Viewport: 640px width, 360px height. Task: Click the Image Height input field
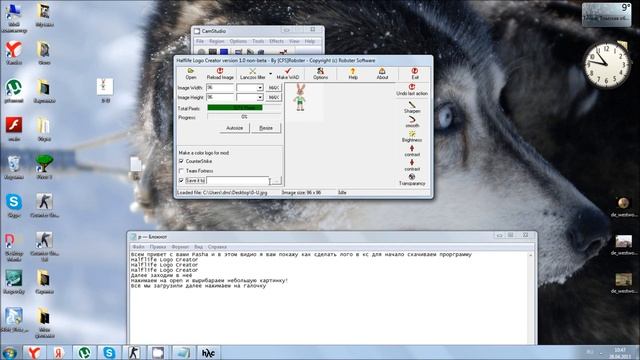click(x=220, y=98)
